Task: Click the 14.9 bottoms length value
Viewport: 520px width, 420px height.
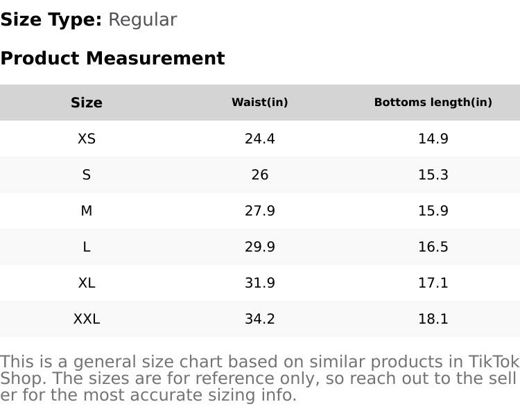Action: pos(433,139)
